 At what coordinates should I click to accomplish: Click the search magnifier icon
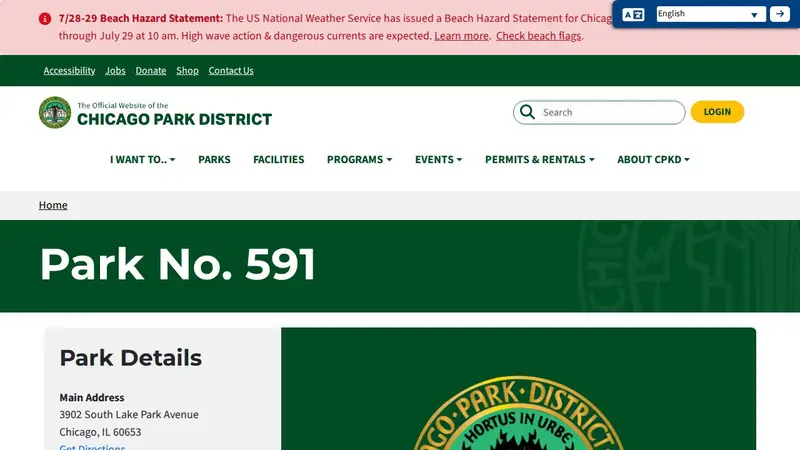pos(528,112)
